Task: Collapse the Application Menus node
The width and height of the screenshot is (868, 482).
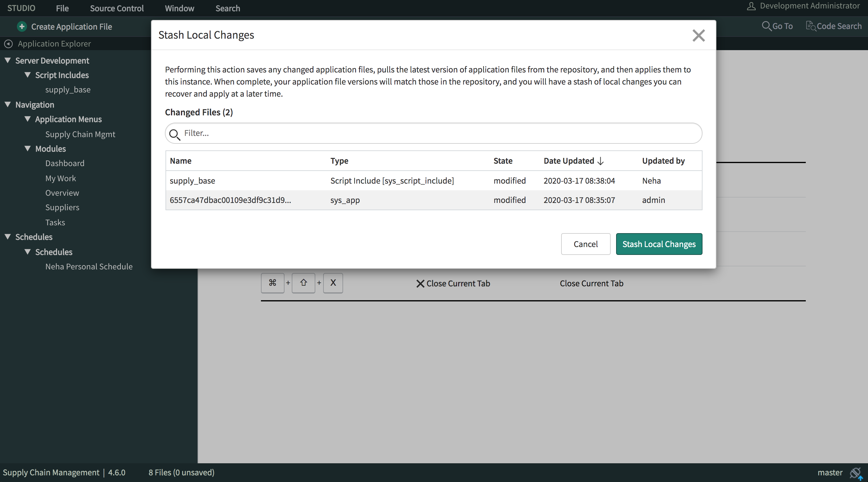Action: click(27, 119)
